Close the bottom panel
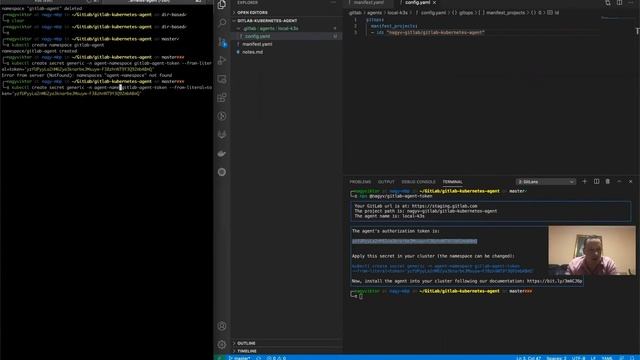The height and width of the screenshot is (360, 640). pyautogui.click(x=631, y=182)
